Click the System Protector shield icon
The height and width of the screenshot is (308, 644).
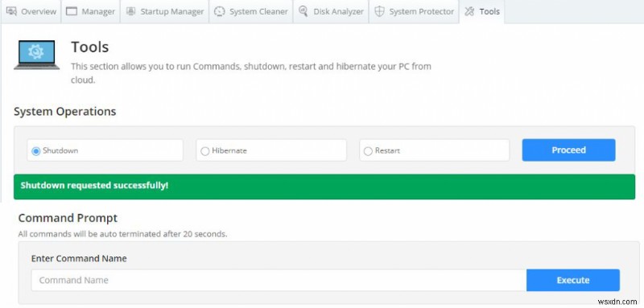(379, 11)
